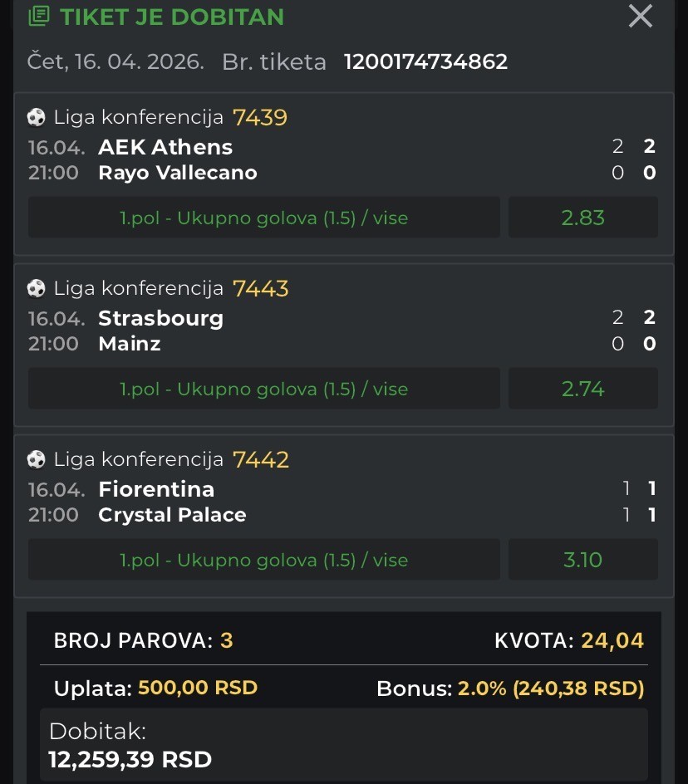Click the ticket icon beside TIKET JE DOBITAN

[38, 17]
